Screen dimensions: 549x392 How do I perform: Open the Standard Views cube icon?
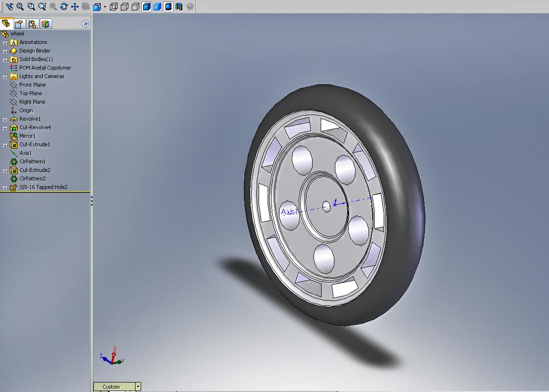point(97,7)
